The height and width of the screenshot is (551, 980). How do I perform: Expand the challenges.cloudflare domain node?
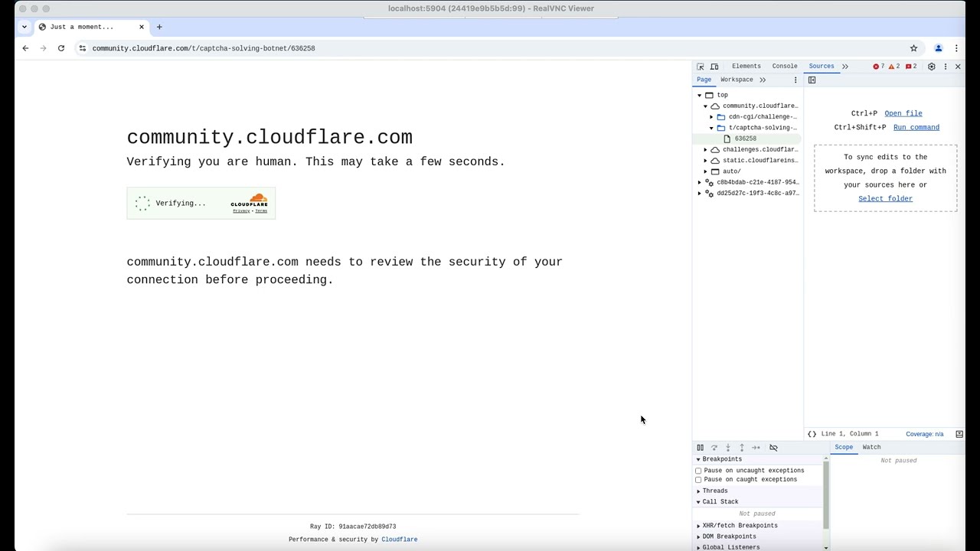pos(705,150)
